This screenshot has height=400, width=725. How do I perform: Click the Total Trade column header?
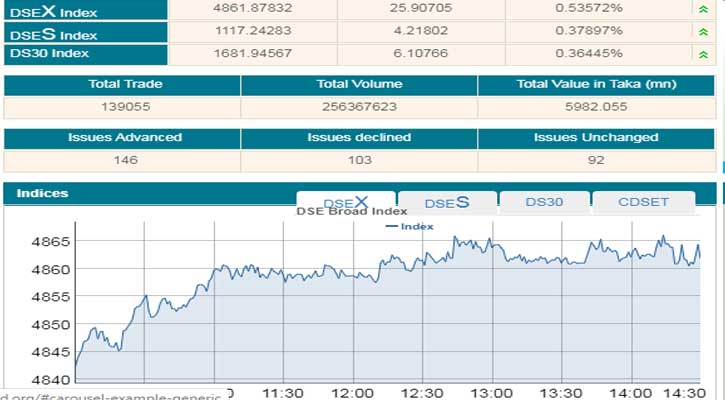pos(125,85)
